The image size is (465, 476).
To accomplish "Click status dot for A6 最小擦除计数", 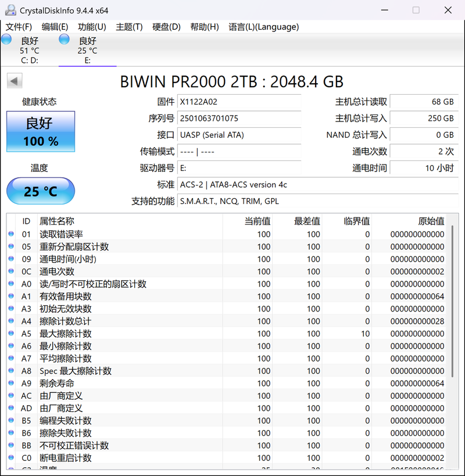I will coord(11,346).
